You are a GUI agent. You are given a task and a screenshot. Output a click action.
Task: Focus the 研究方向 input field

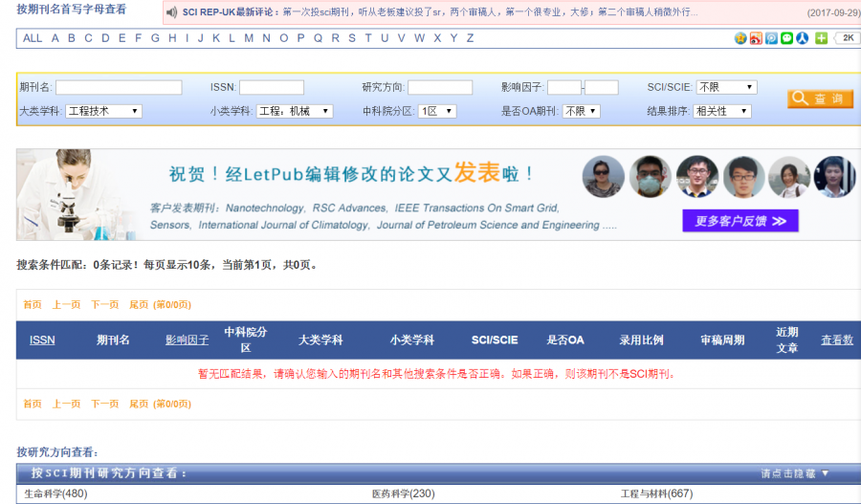coord(440,87)
